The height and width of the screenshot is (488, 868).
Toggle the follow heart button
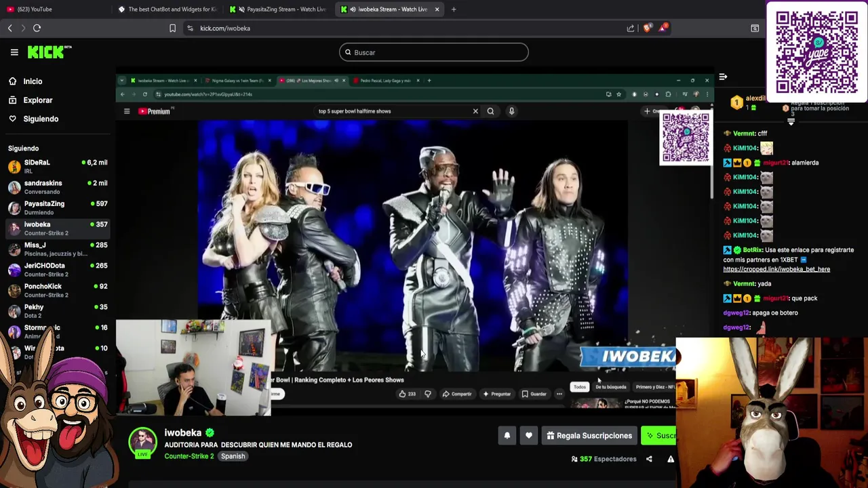pos(529,436)
